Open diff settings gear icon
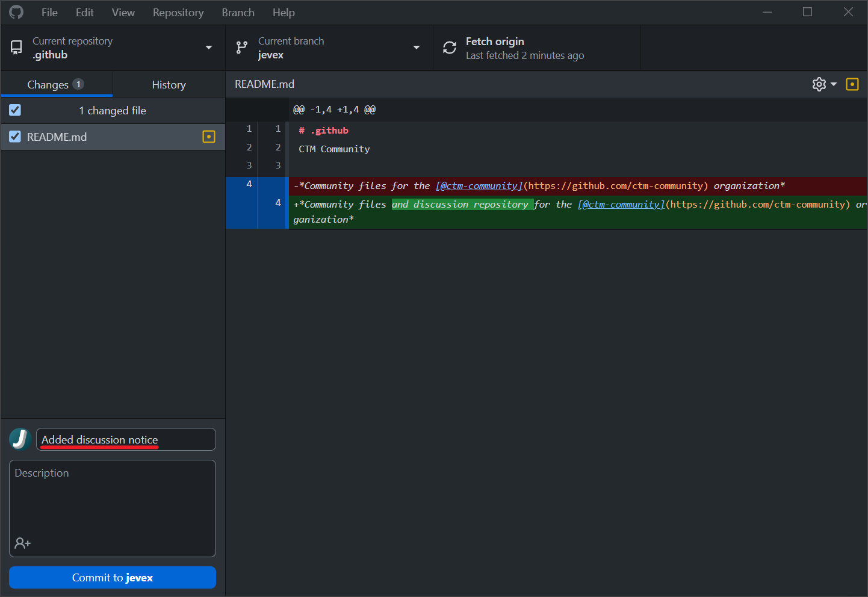Image resolution: width=868 pixels, height=597 pixels. point(819,84)
